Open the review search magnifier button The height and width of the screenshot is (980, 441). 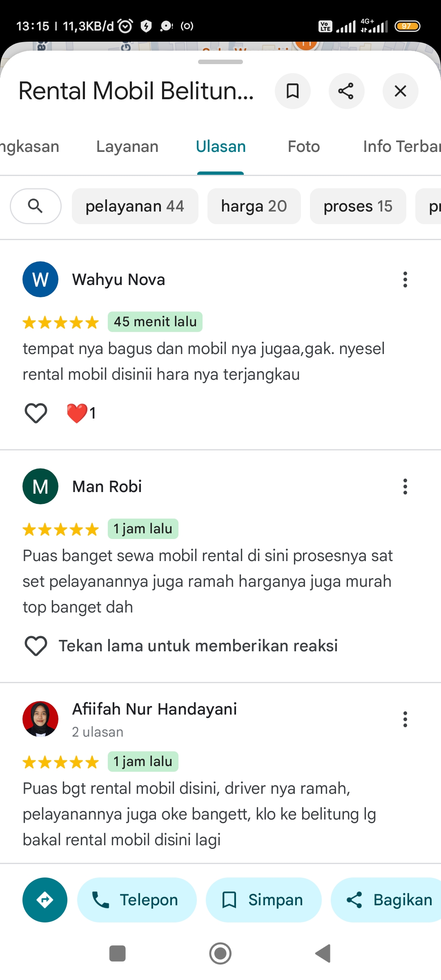(36, 206)
